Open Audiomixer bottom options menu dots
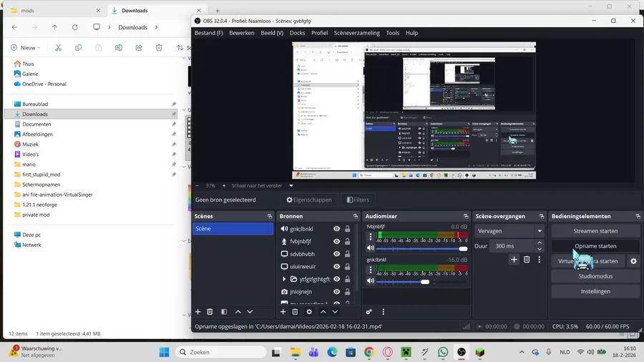The height and width of the screenshot is (362, 644). [x=384, y=312]
